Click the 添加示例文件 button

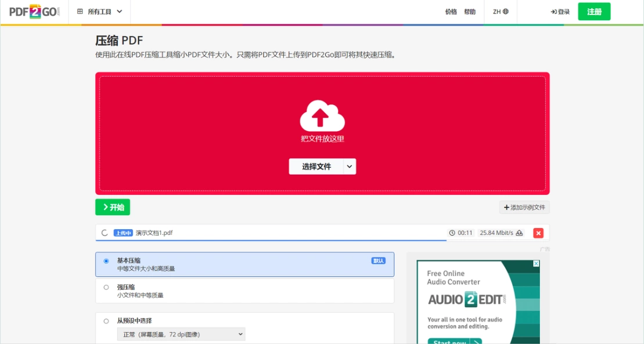[x=524, y=207]
